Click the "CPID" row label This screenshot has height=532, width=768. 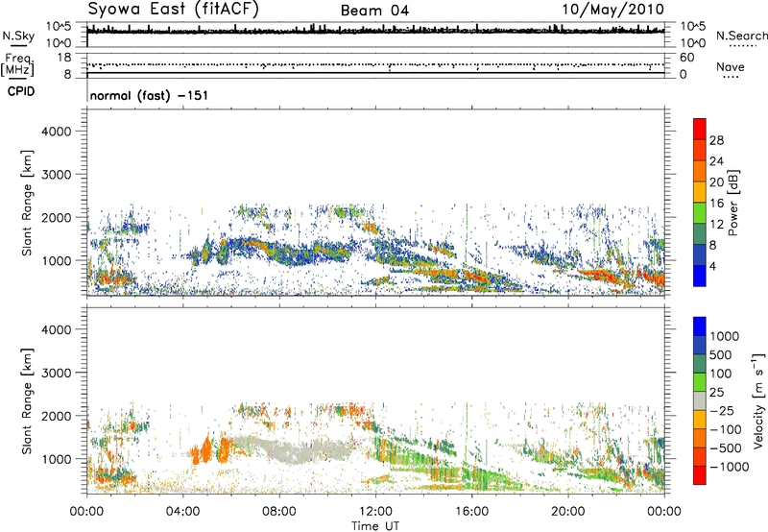point(21,91)
